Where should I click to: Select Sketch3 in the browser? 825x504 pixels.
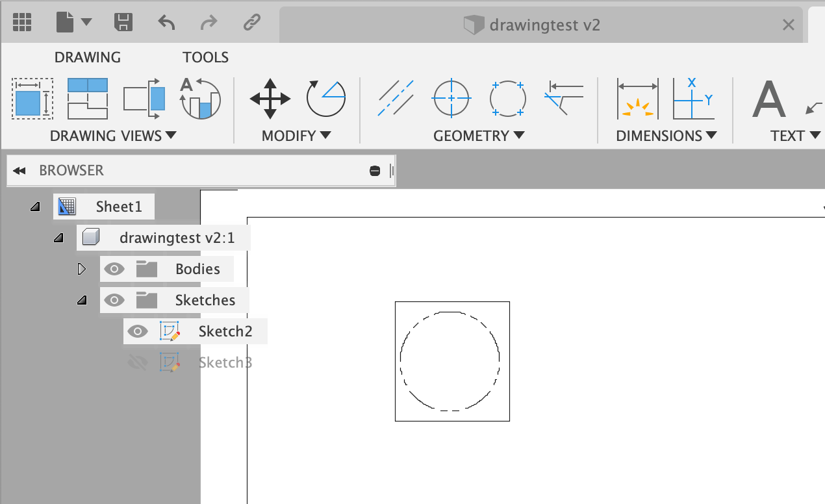tap(225, 362)
